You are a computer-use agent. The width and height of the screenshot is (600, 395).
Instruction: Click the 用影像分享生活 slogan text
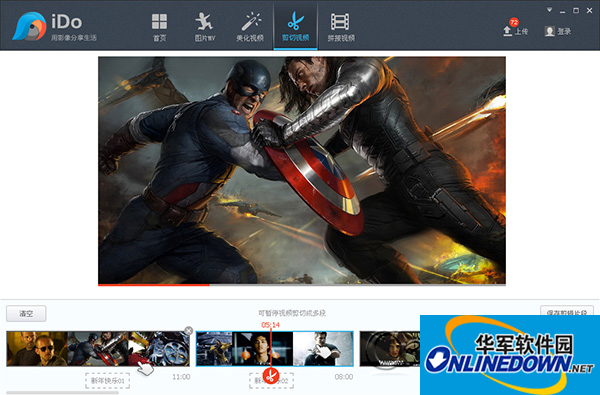pos(74,38)
